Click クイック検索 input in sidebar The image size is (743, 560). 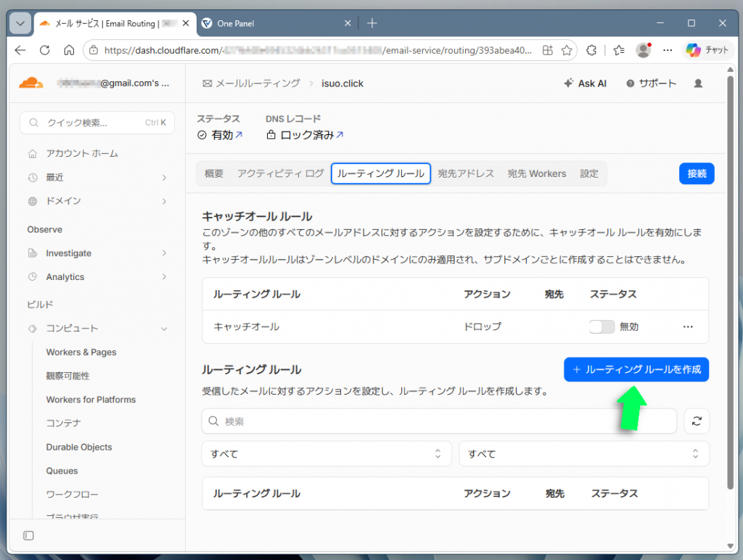click(x=97, y=123)
